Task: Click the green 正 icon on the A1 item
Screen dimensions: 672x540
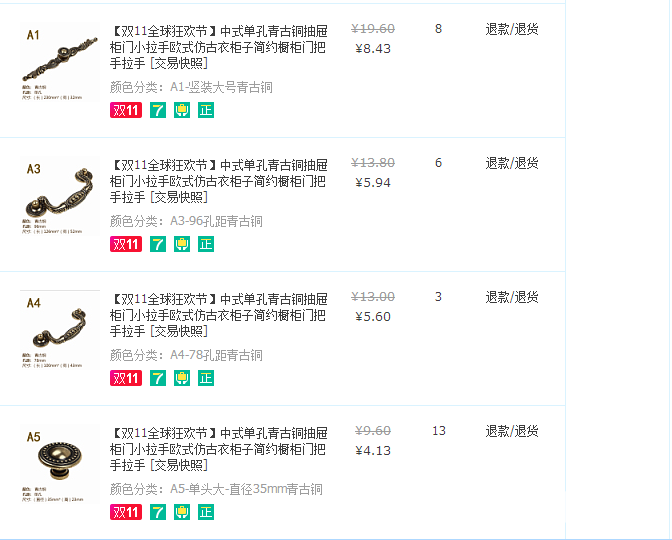Action: 206,110
